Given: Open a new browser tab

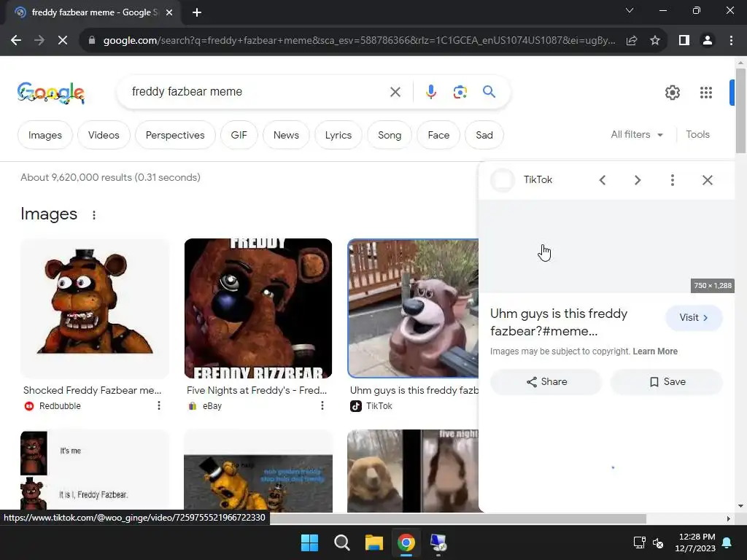Looking at the screenshot, I should point(197,12).
